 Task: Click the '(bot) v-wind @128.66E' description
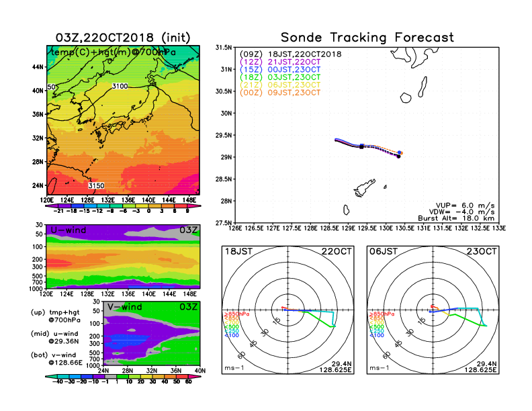56,359
